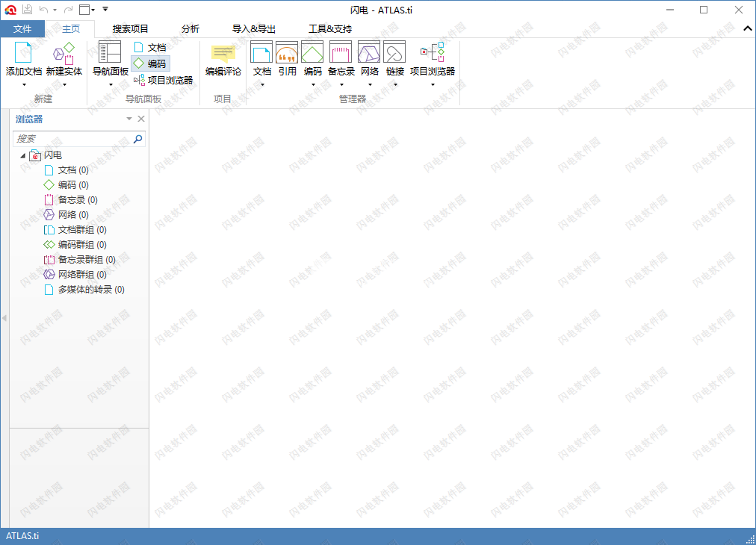This screenshot has width=756, height=545.
Task: Click the ATLAS.ti status bar text
Action: pos(22,536)
